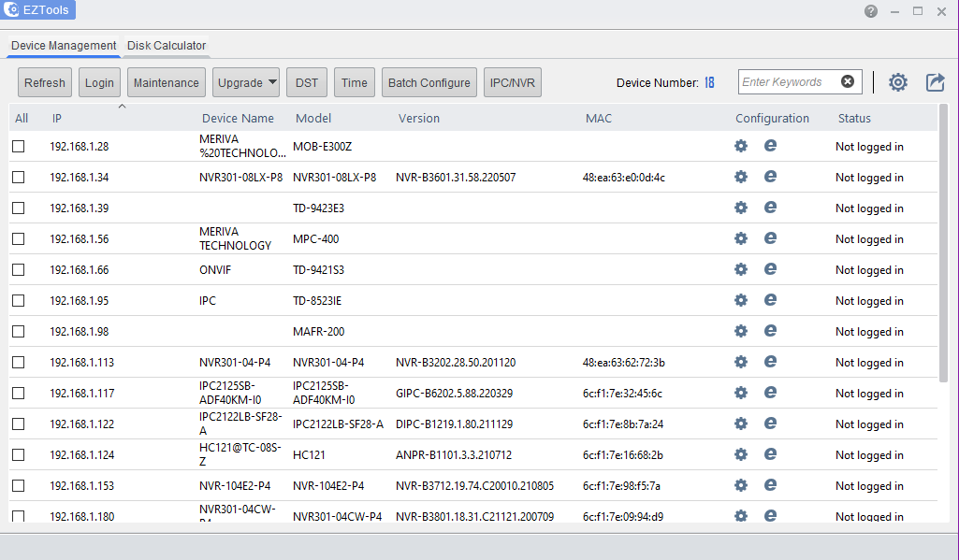Select MAC 6c:f1:7e:98:f5:7a
This screenshot has height=560, width=959.
click(621, 485)
